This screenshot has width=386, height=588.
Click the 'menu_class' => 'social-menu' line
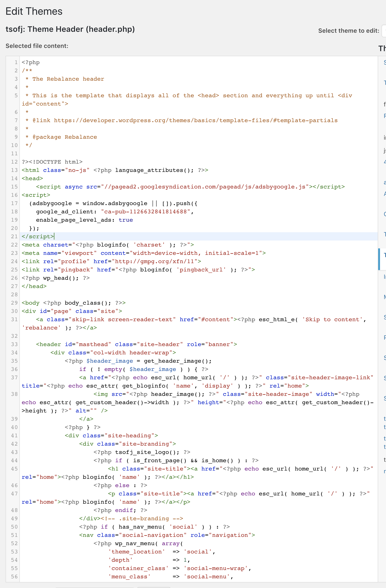[170, 577]
